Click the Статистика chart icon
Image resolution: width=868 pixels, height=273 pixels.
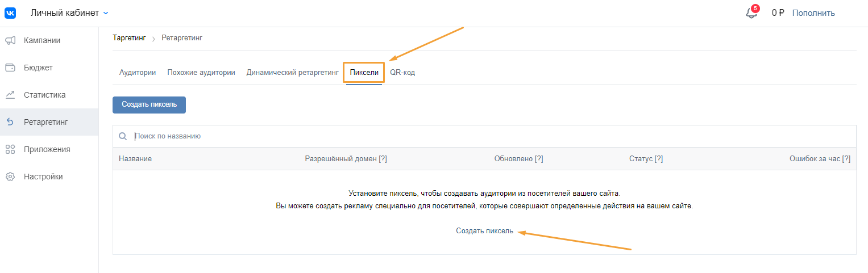tap(10, 95)
